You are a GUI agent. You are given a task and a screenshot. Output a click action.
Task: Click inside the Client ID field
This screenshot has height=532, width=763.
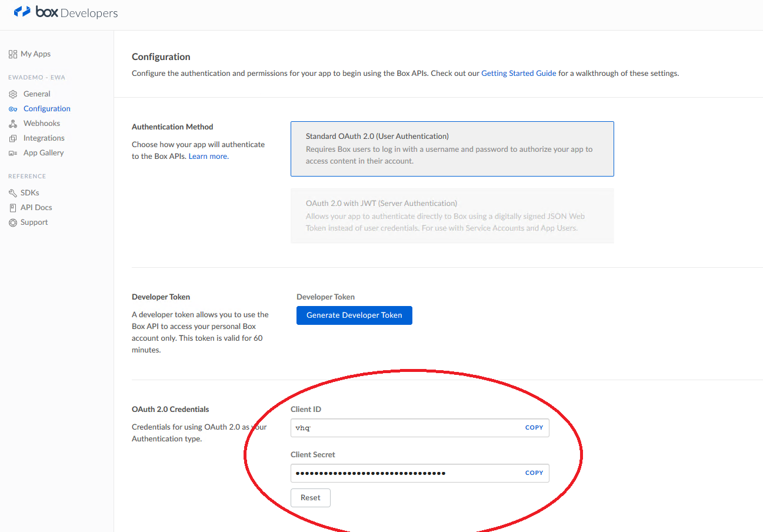click(x=406, y=428)
